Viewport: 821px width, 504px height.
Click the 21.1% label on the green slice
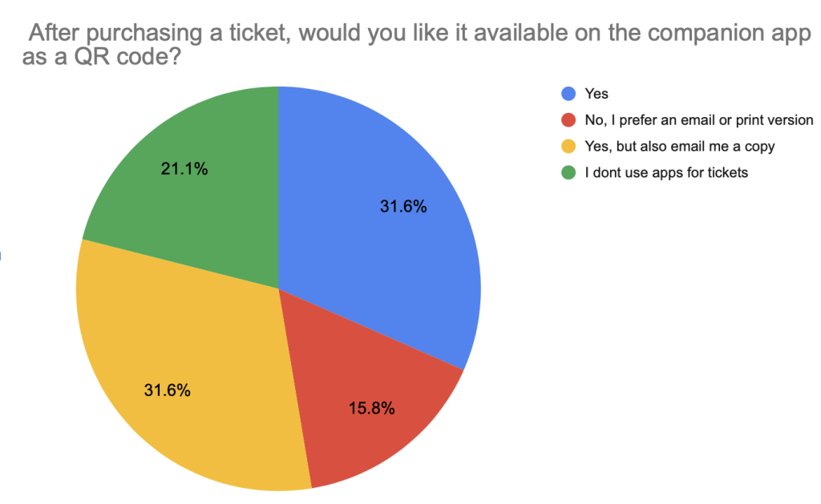tap(184, 169)
